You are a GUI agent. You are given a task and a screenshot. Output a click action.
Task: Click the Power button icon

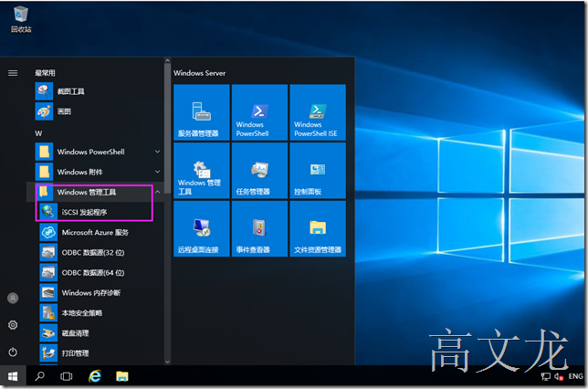point(13,352)
